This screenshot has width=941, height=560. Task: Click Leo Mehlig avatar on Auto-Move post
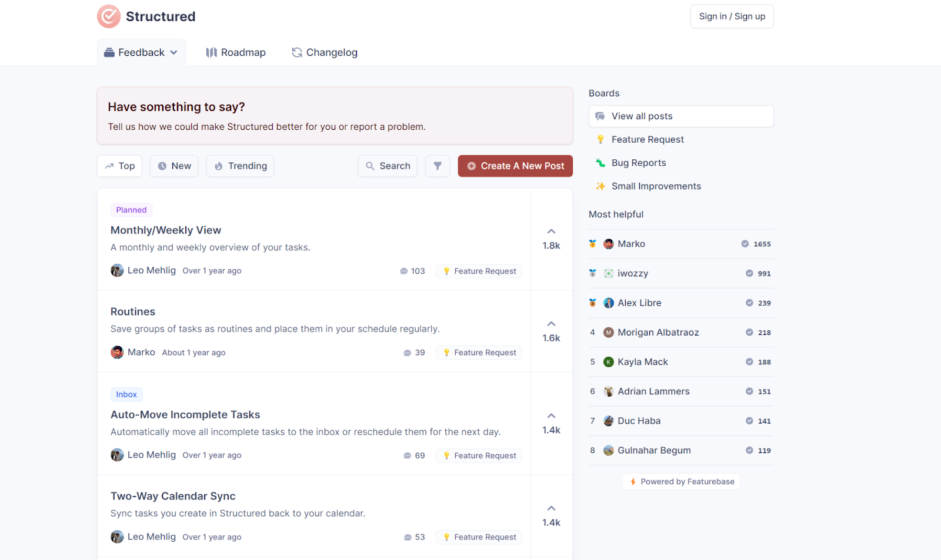pos(117,455)
